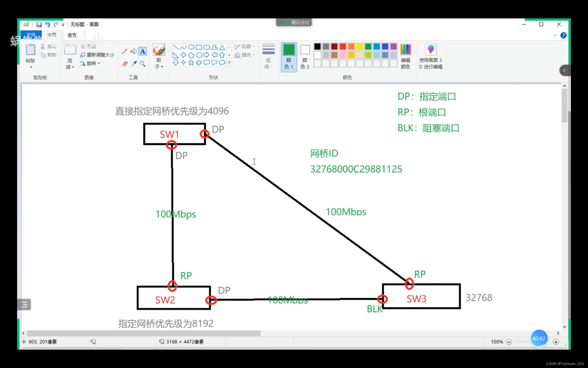Choose the Hexagon shape
The width and height of the screenshot is (588, 368).
[x=199, y=55]
